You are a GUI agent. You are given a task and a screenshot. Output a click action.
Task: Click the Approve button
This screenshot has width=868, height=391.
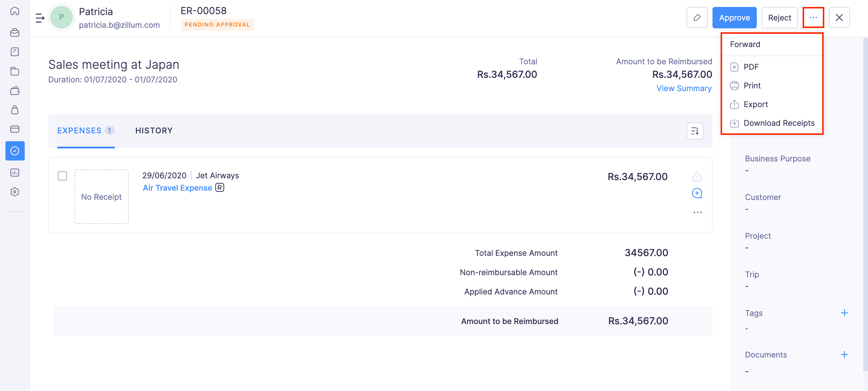pos(734,17)
